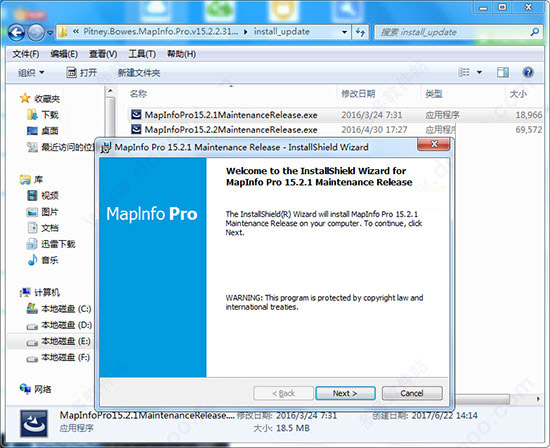Open the 迅雷下载 library
The image size is (550, 448).
[51, 244]
